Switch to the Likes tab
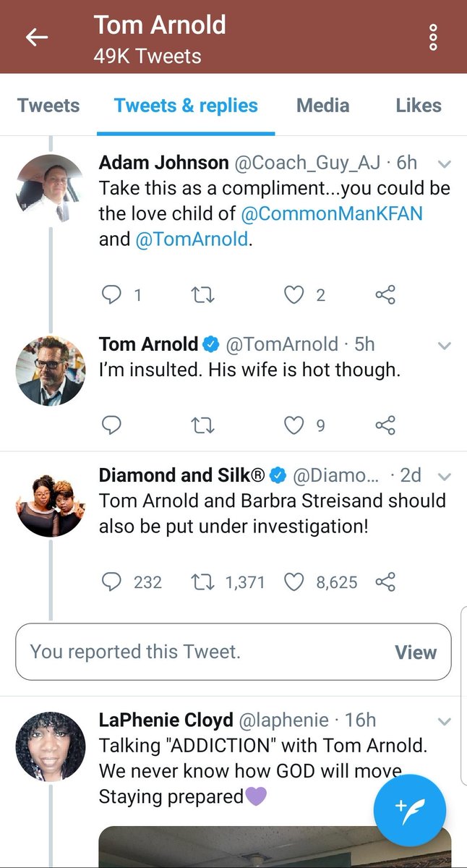Image resolution: width=467 pixels, height=868 pixels. click(418, 106)
